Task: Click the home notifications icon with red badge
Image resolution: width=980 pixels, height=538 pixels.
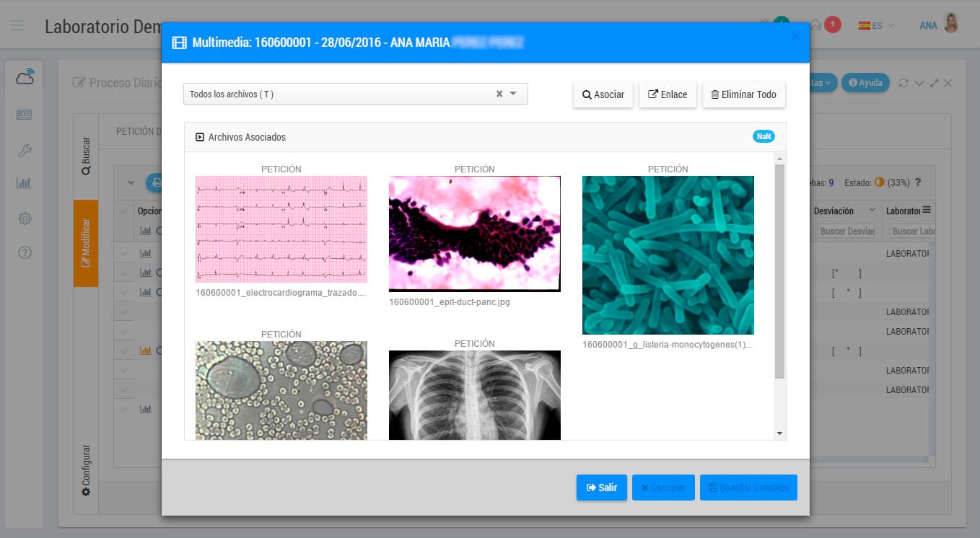Action: 816,25
